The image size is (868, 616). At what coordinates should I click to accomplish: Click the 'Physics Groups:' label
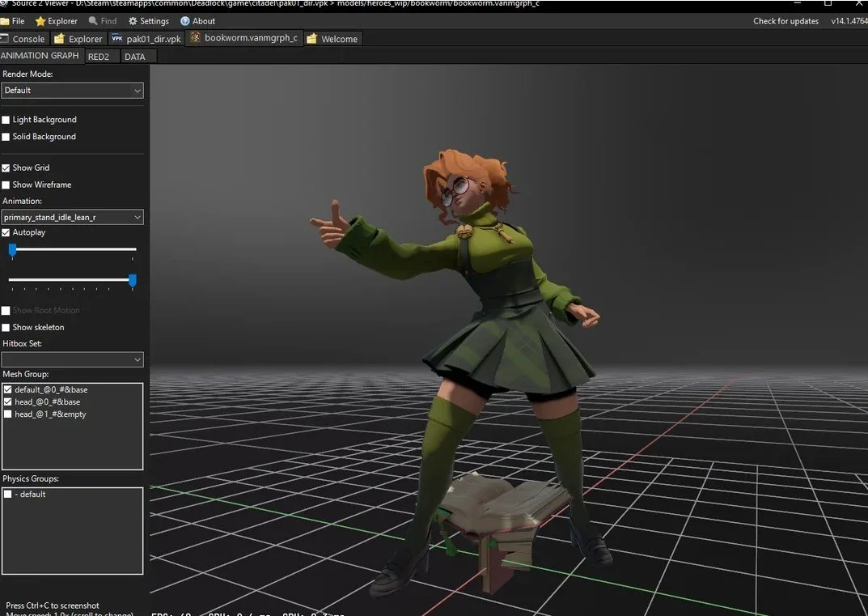pos(31,478)
